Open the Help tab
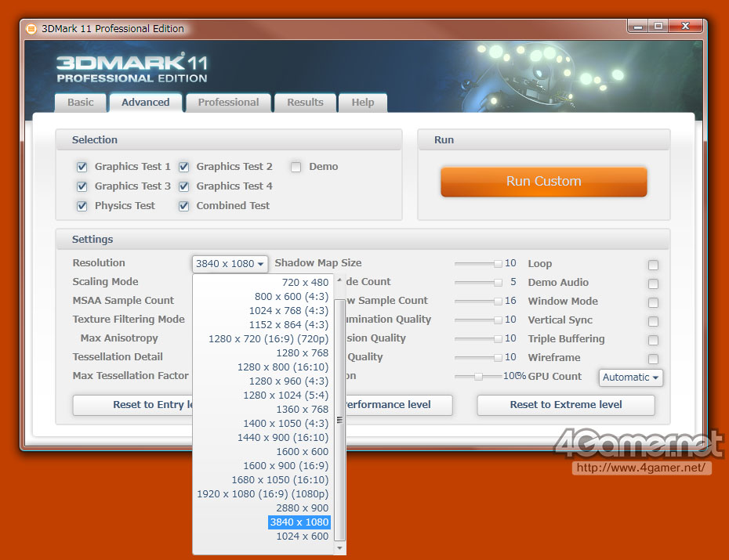This screenshot has height=560, width=729. tap(363, 103)
